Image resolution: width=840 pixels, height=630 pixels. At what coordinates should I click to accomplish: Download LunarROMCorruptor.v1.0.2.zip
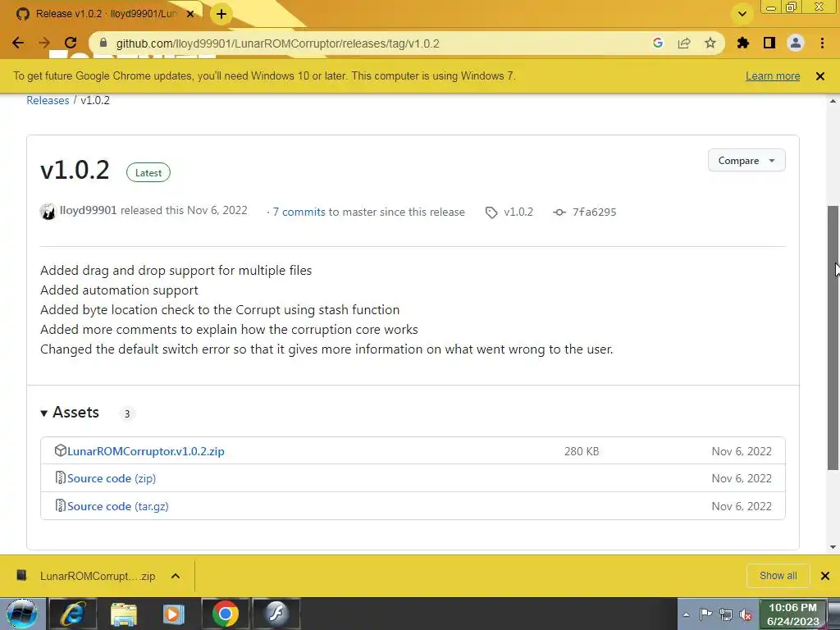click(146, 451)
